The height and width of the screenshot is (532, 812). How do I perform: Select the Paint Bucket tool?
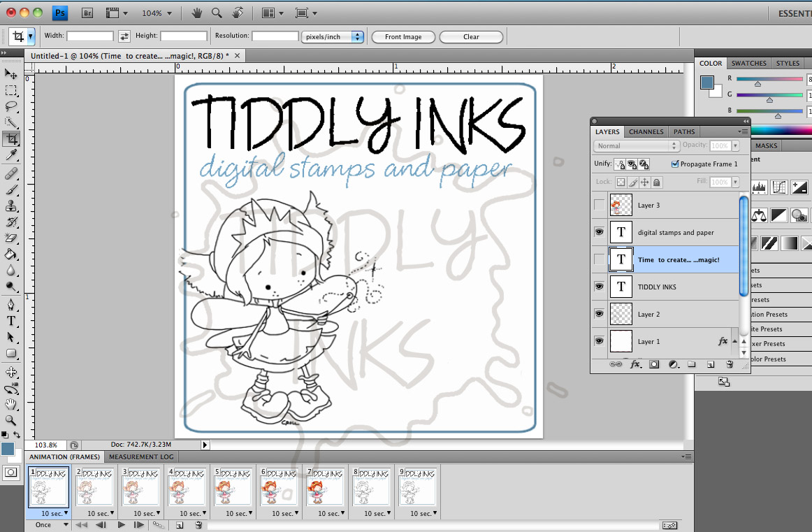pyautogui.click(x=11, y=254)
